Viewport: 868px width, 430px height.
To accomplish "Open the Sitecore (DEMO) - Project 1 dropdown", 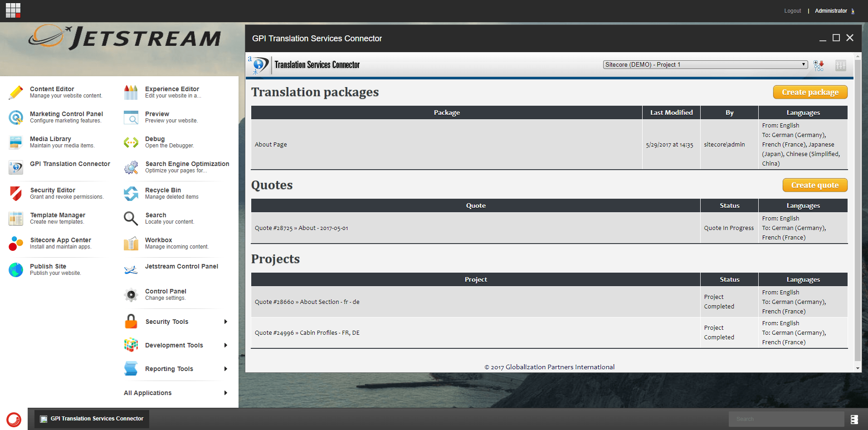I will point(705,64).
